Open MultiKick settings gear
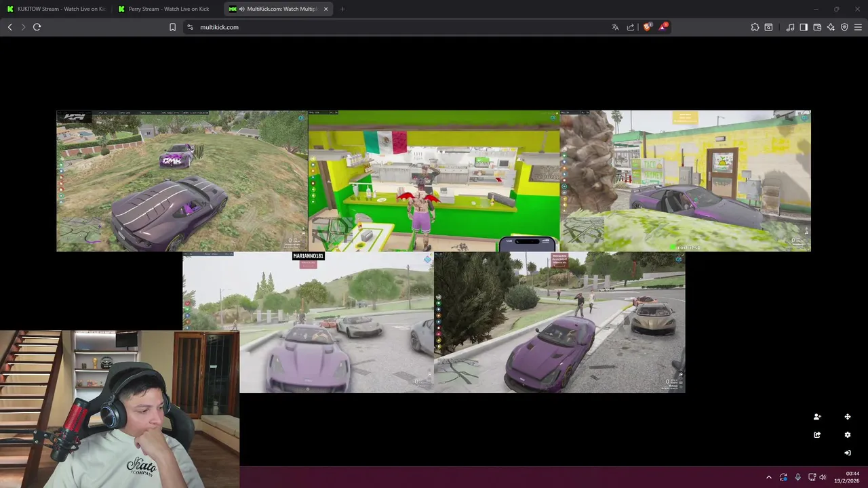Screen dimensions: 868x488 848,435
